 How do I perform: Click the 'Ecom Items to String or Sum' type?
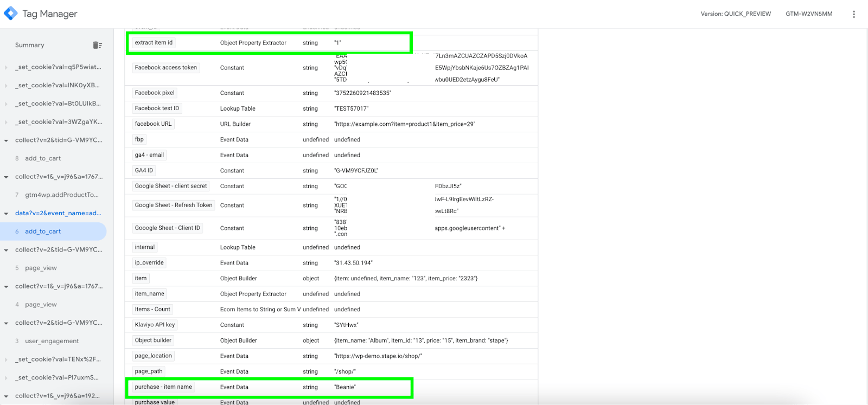(x=260, y=310)
